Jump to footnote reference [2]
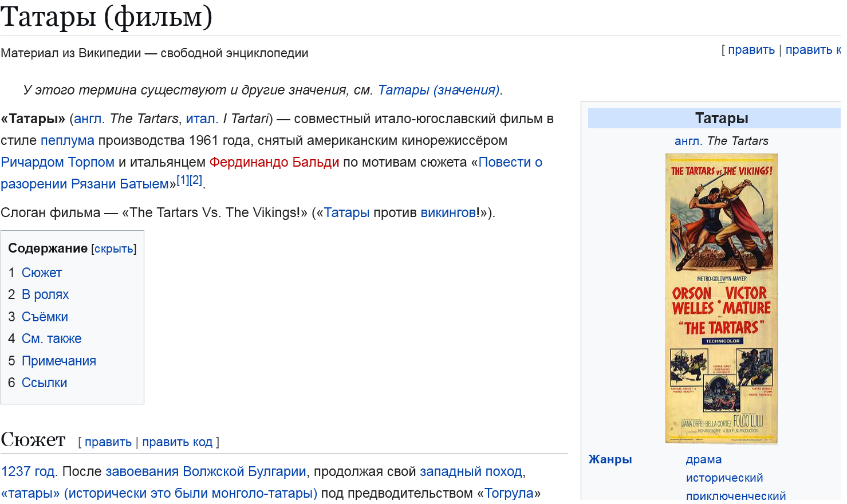 pyautogui.click(x=196, y=180)
